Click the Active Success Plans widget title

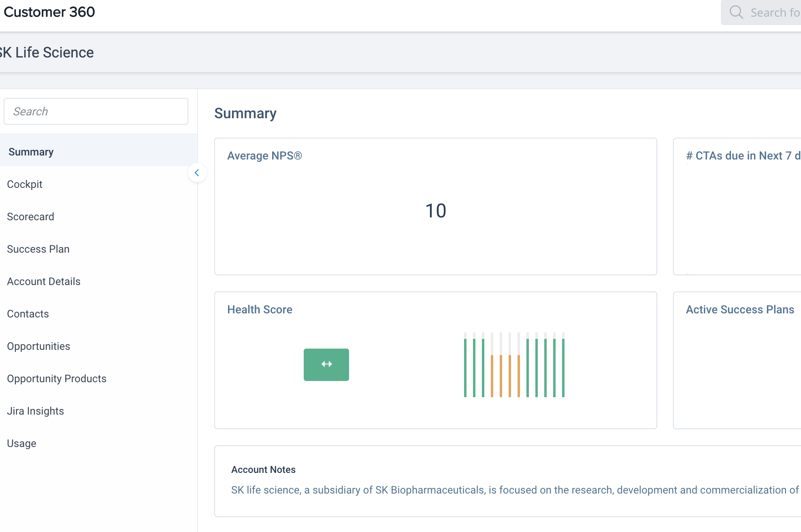coord(740,310)
